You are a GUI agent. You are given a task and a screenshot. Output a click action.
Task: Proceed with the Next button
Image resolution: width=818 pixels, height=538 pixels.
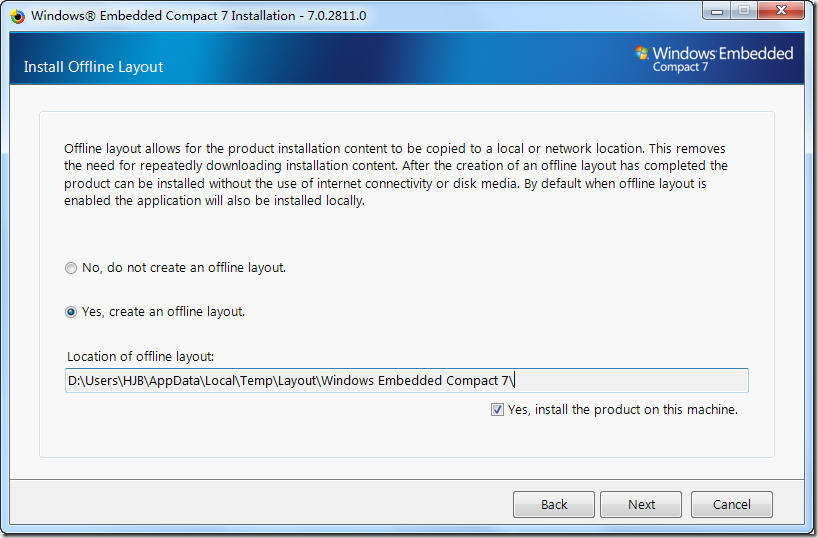641,504
